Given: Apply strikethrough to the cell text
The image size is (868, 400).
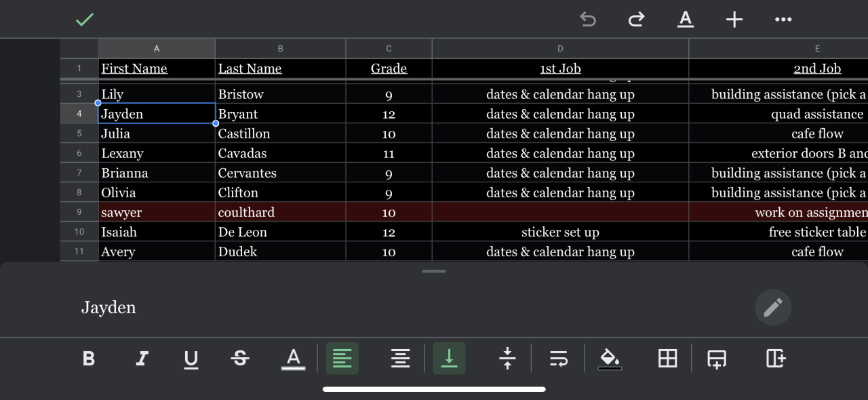Looking at the screenshot, I should 240,359.
